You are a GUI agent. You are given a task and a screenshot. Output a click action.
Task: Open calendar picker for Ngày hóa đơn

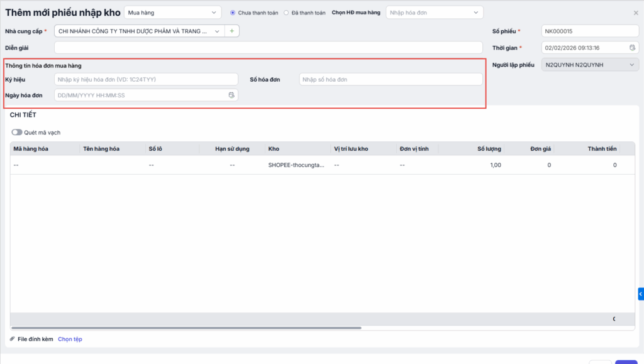(231, 95)
